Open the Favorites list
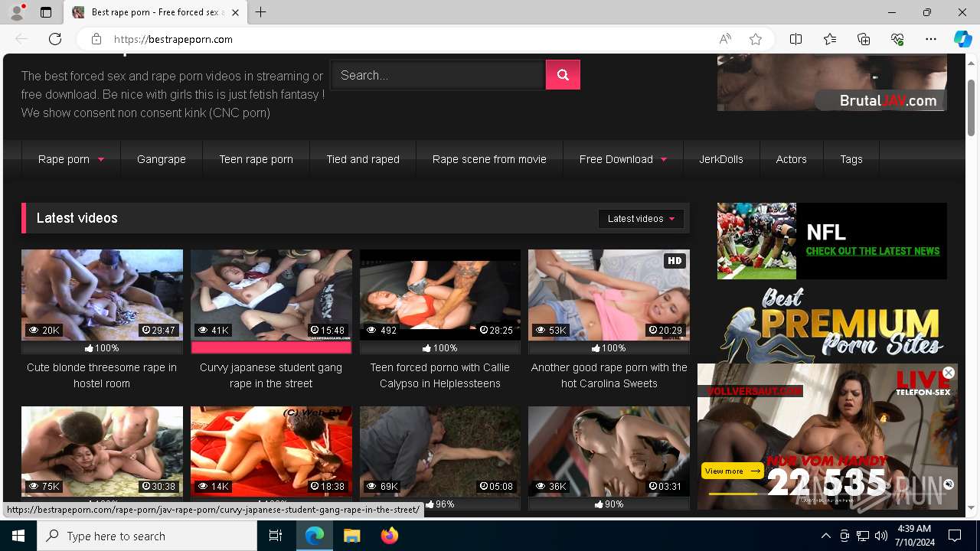Screen dimensions: 980x551 tap(830, 39)
